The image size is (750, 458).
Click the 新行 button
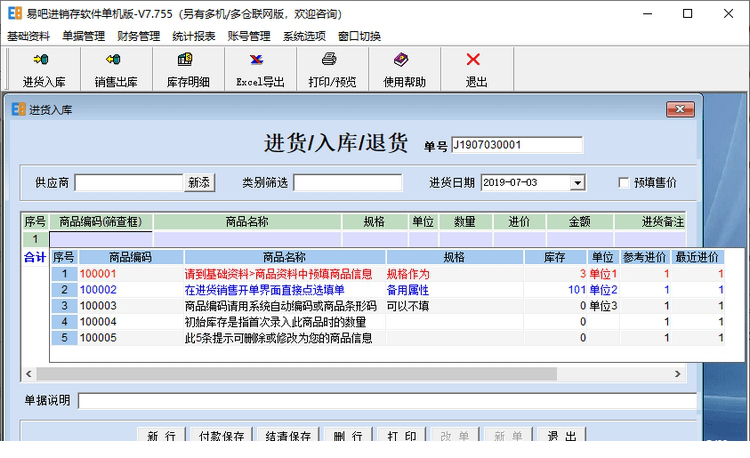[x=161, y=435]
